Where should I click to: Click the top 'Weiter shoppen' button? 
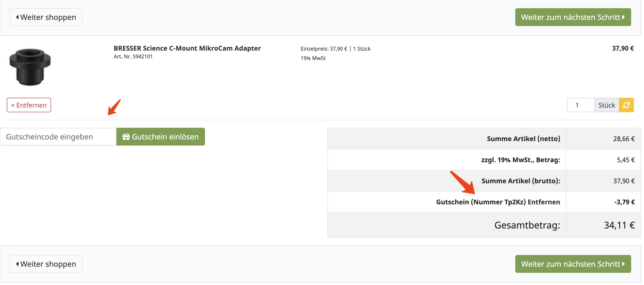coord(46,17)
